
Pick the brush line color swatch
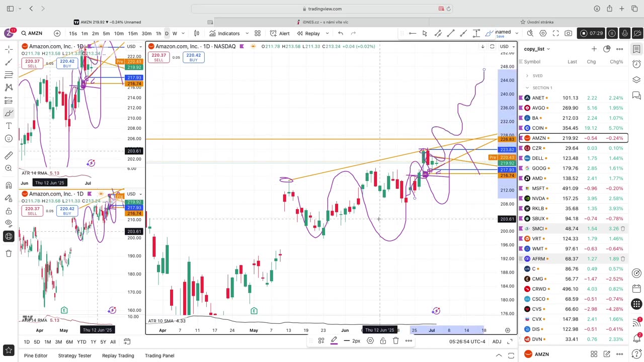point(334,341)
